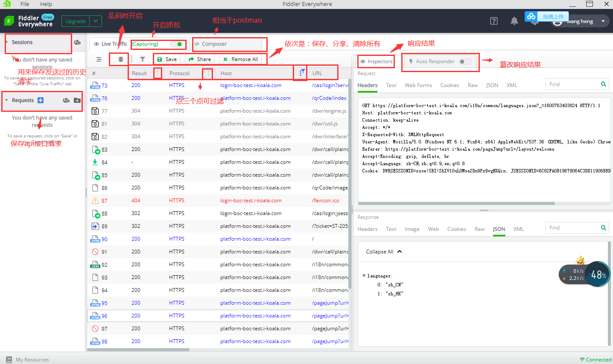Click the decode content icon in toolbar

click(121, 59)
